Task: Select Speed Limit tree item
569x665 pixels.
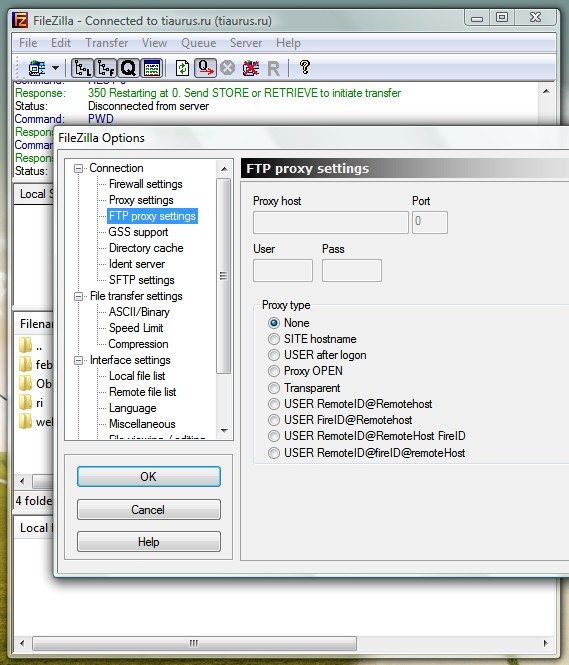Action: pyautogui.click(x=136, y=328)
